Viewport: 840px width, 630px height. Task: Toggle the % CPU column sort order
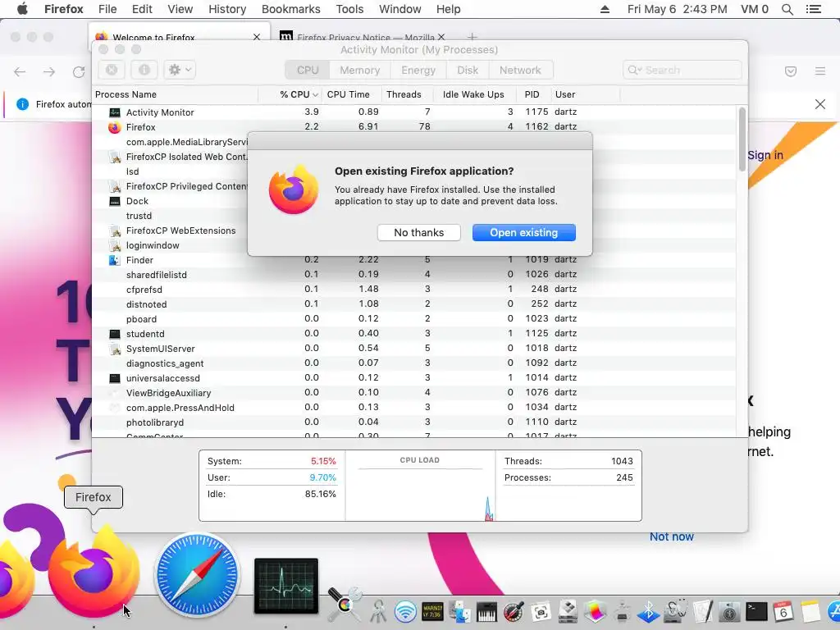[x=298, y=94]
